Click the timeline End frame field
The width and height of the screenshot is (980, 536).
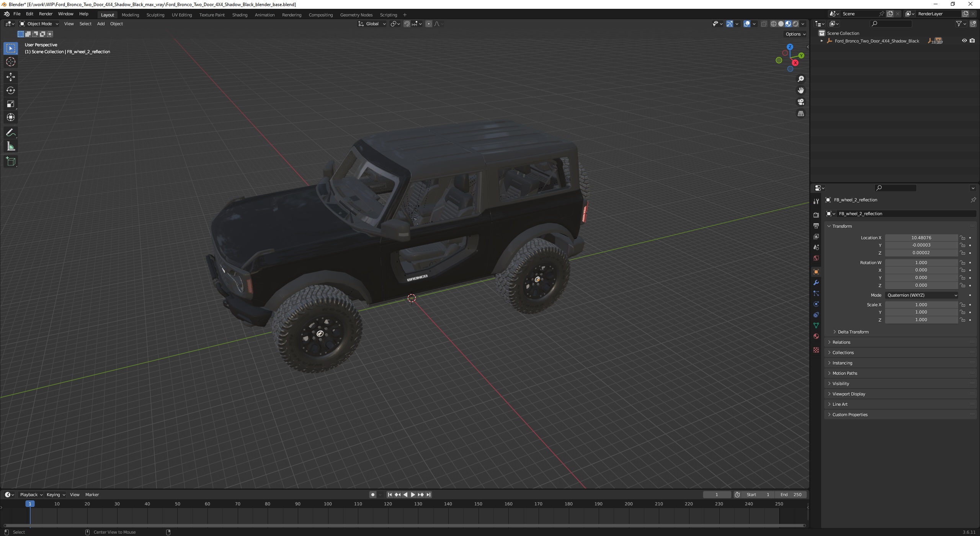791,495
